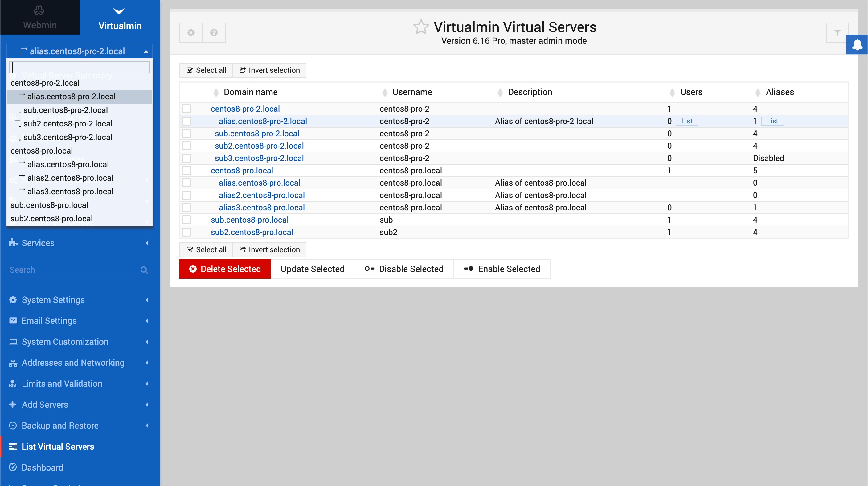Tick checkbox for alias.centos8-pro-2.local row
The width and height of the screenshot is (868, 486).
[187, 121]
